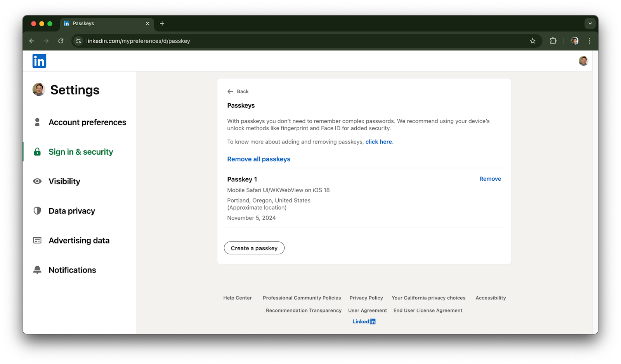Click the LinkedIn wordmark in footer
The width and height of the screenshot is (621, 364).
click(x=364, y=321)
